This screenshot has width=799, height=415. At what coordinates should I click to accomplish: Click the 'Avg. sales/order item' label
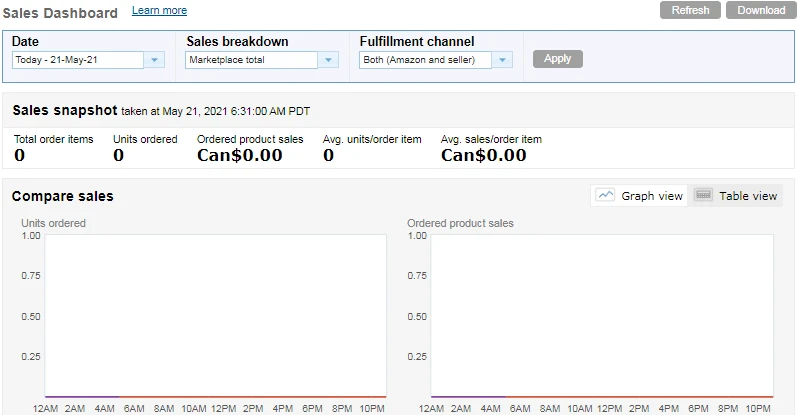point(491,139)
